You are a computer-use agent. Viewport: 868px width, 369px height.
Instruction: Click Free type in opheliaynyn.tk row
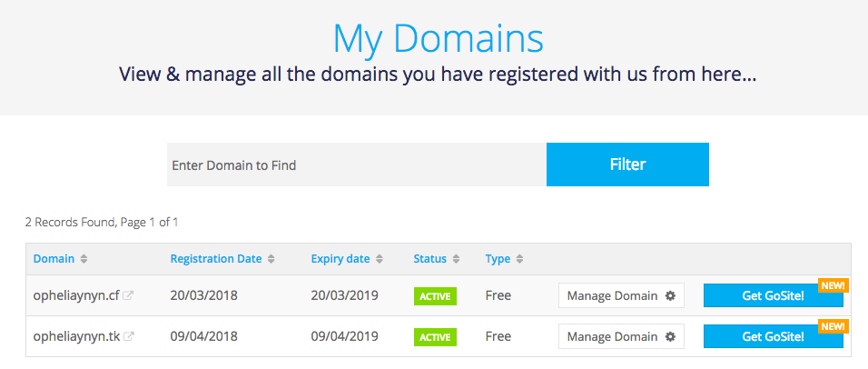[x=498, y=336]
